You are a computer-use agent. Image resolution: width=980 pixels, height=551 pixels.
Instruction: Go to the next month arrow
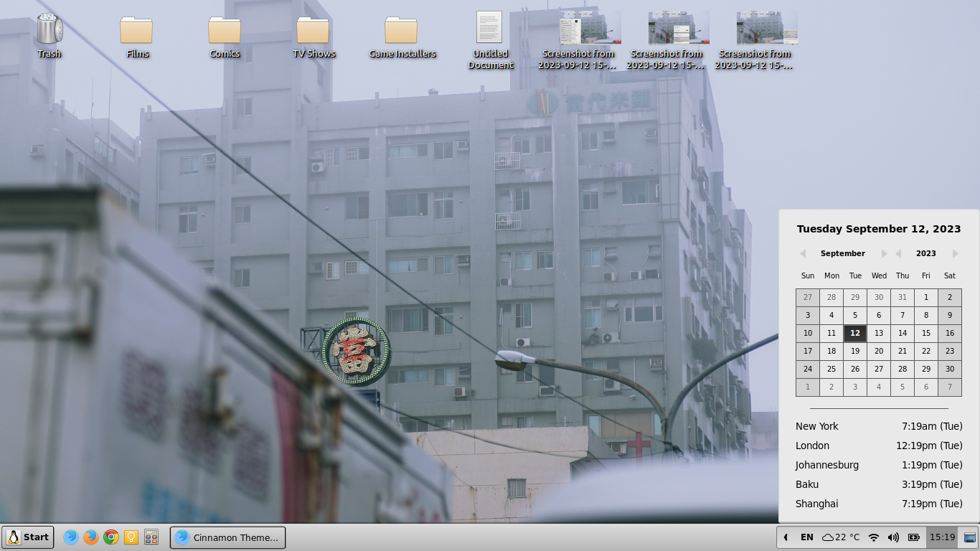tap(884, 253)
